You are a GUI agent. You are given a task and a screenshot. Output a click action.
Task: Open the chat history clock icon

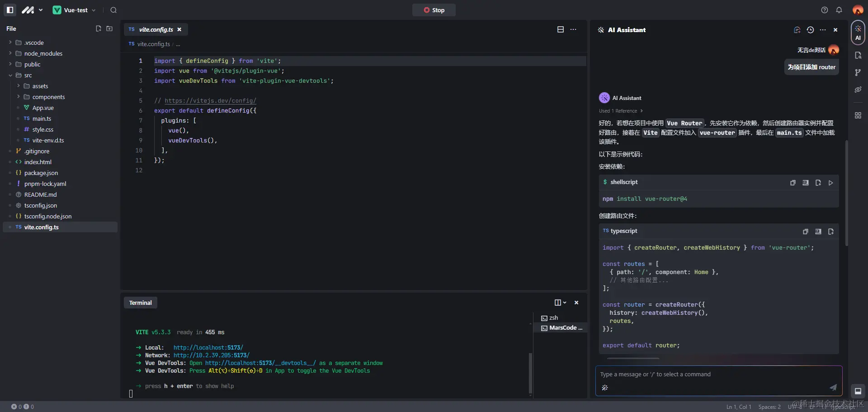[810, 30]
